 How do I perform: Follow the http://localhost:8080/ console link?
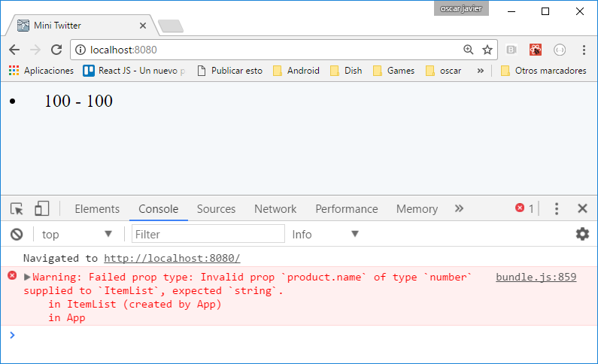pyautogui.click(x=172, y=258)
